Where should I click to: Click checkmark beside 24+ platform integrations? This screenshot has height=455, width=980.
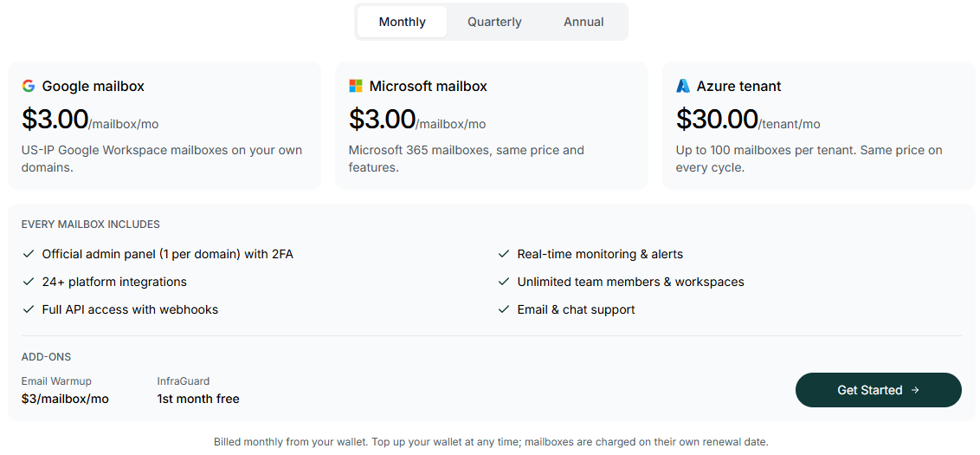28,282
